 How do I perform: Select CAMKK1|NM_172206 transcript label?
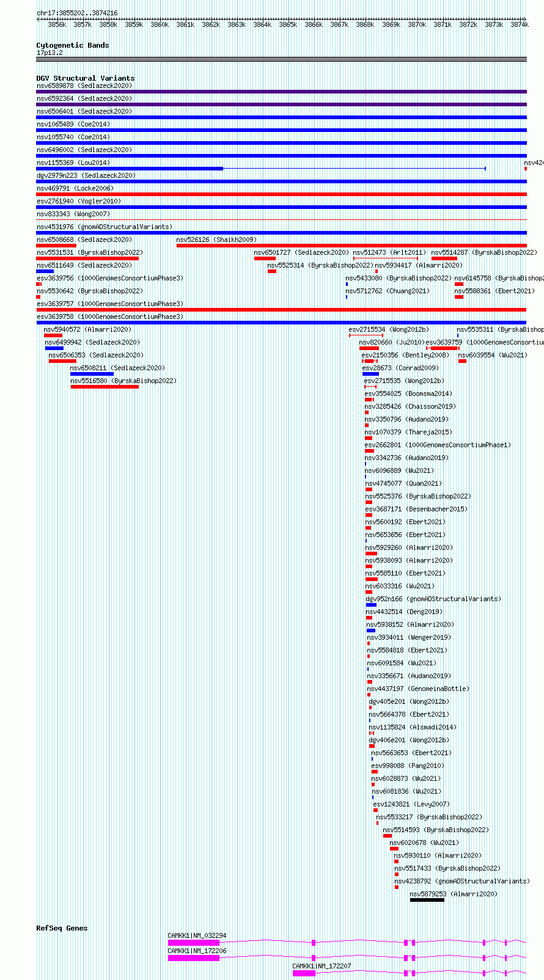197,951
